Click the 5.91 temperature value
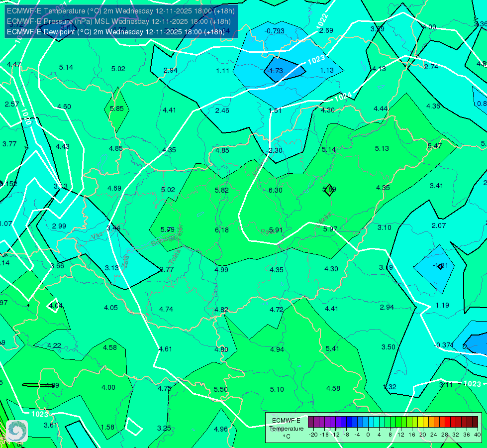The image size is (487, 448). [276, 230]
